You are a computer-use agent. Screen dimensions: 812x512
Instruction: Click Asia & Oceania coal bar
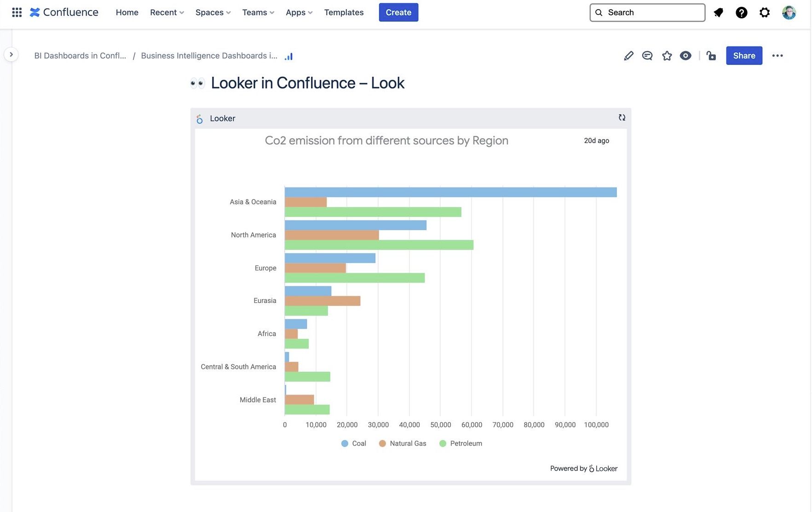(451, 192)
